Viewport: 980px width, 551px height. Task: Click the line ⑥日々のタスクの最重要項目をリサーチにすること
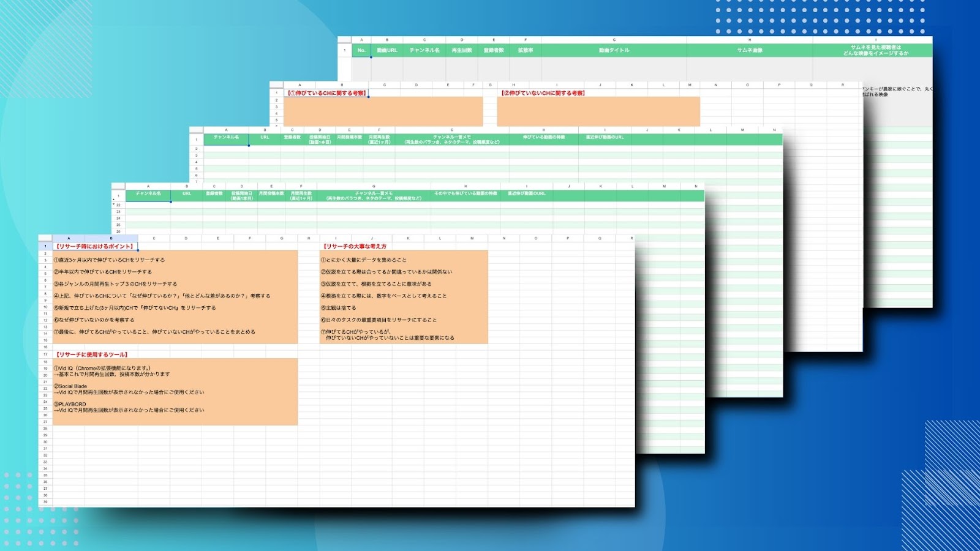(379, 320)
